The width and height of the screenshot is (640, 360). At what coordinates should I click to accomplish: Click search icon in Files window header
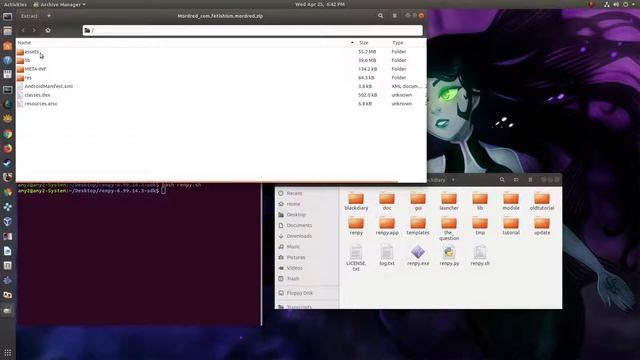point(502,180)
